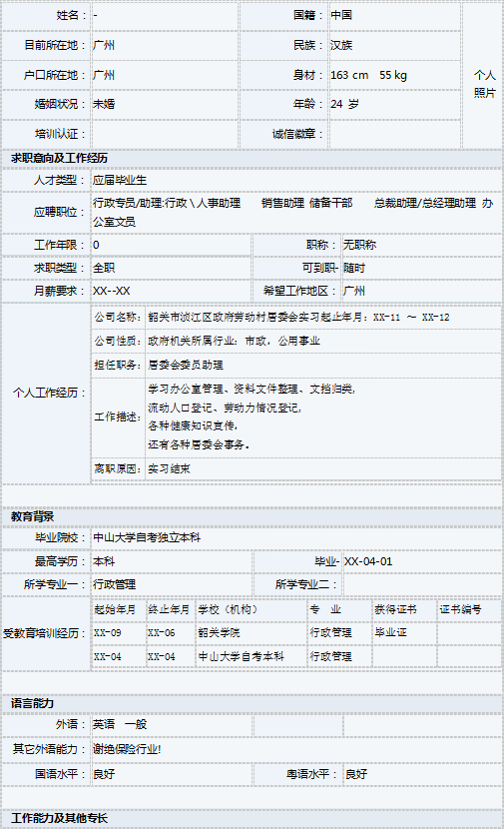
Task: Click the empty 培训认证 field
Action: tap(165, 134)
